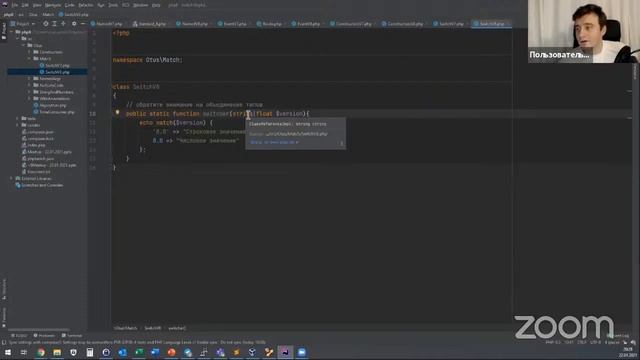Open Calculator from the taskbar
The width and height of the screenshot is (640, 360).
pos(90,352)
